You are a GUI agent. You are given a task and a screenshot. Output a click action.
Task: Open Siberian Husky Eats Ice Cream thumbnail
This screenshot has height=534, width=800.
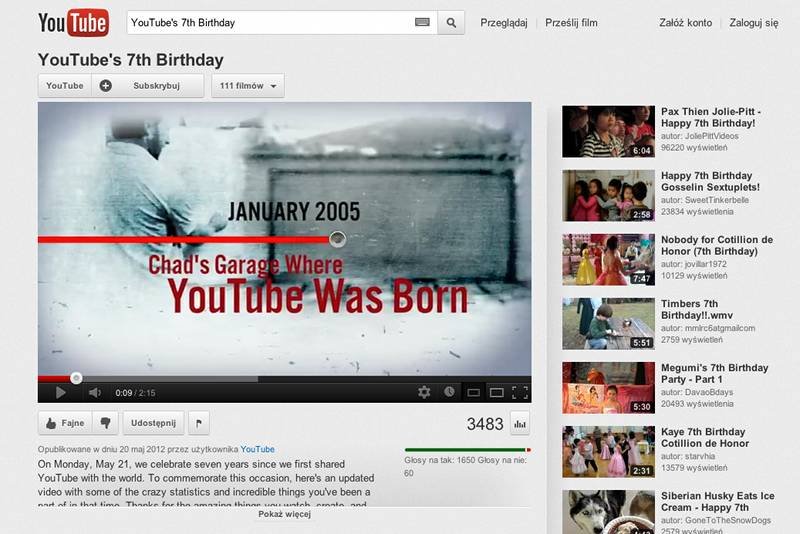pyautogui.click(x=608, y=512)
